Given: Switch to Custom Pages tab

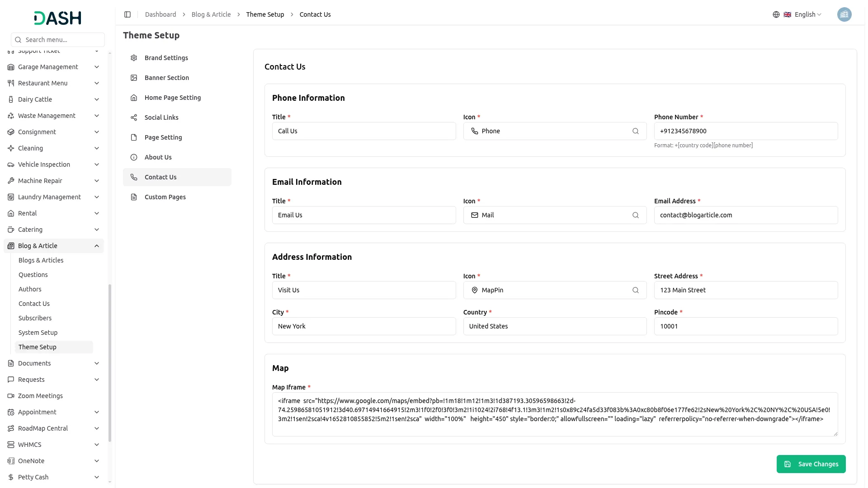Looking at the screenshot, I should pyautogui.click(x=165, y=197).
